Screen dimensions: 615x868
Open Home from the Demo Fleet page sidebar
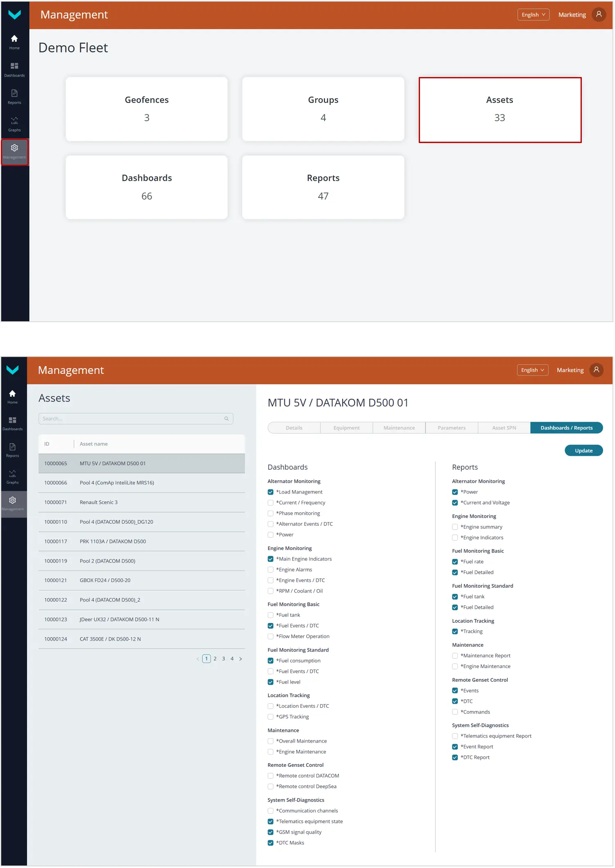(x=14, y=42)
